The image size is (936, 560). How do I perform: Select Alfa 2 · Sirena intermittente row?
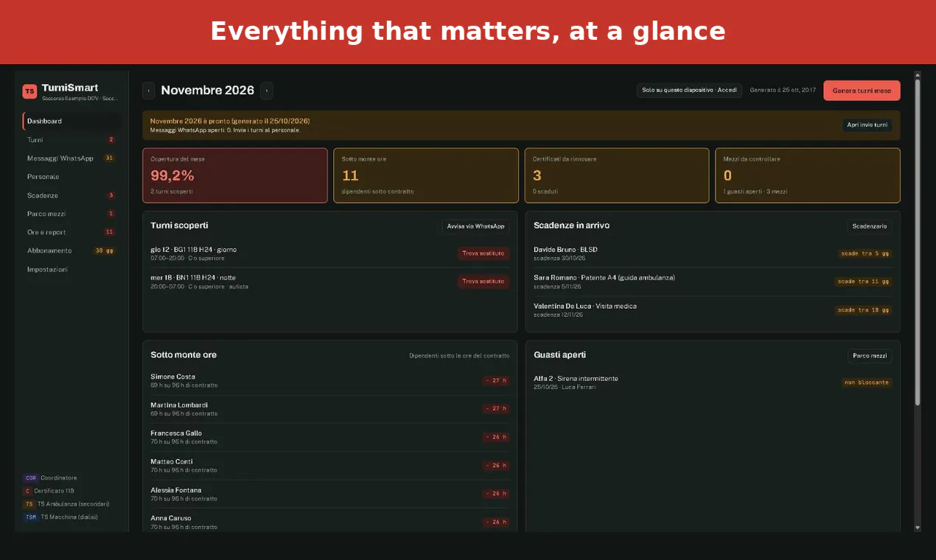pos(713,382)
